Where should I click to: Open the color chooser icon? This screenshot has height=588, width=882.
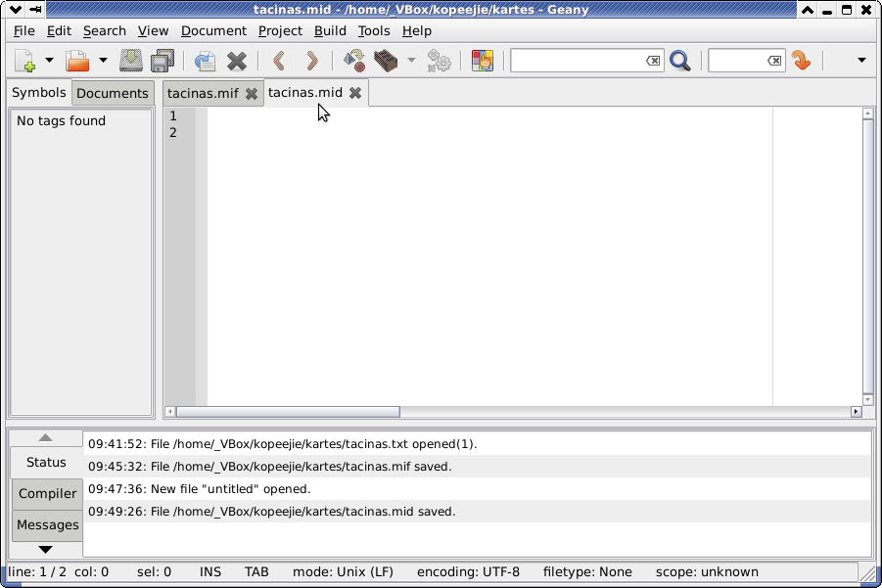(x=482, y=61)
